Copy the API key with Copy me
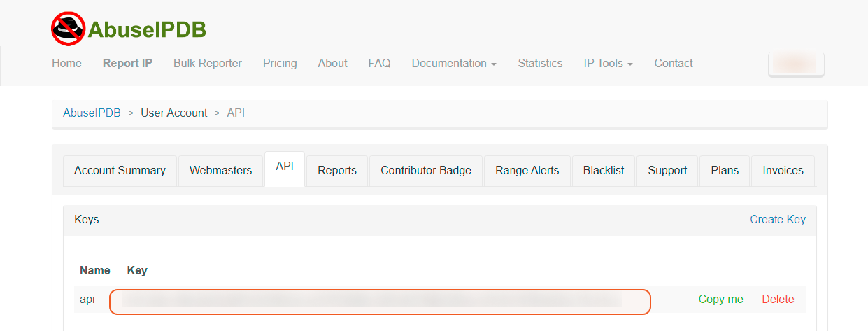This screenshot has width=868, height=331. [x=720, y=300]
